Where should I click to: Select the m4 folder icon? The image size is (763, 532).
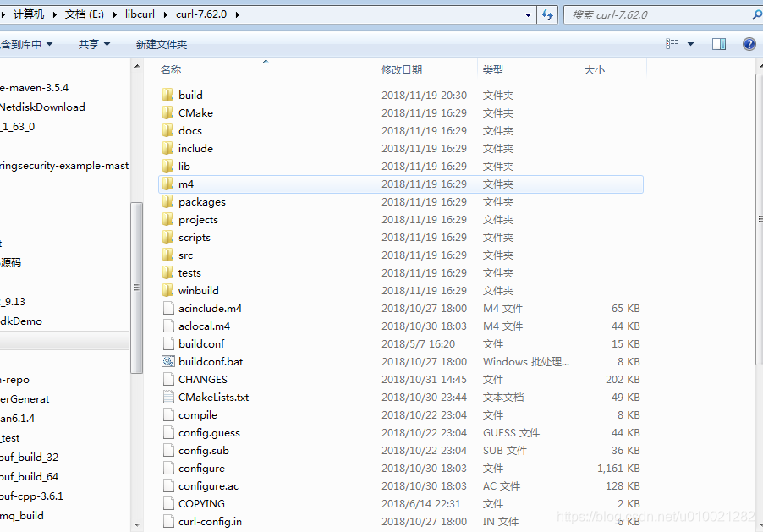167,184
